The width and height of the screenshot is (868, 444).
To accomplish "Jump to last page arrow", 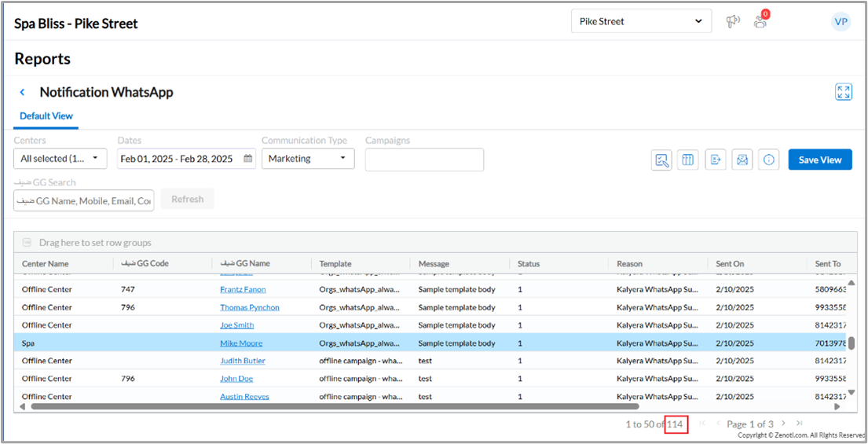I will pos(799,424).
